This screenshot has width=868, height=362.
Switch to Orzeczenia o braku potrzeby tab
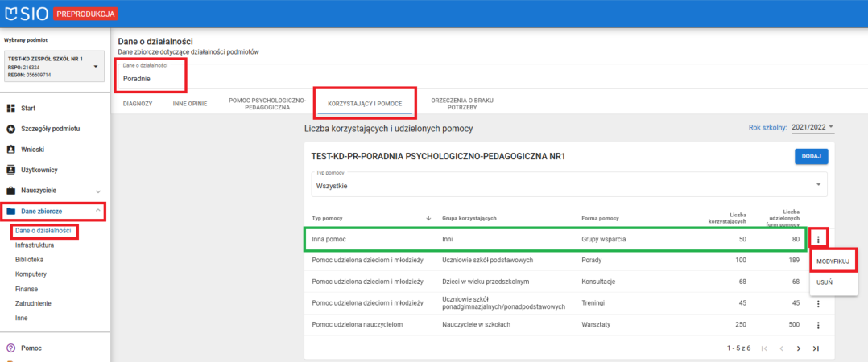(x=461, y=104)
